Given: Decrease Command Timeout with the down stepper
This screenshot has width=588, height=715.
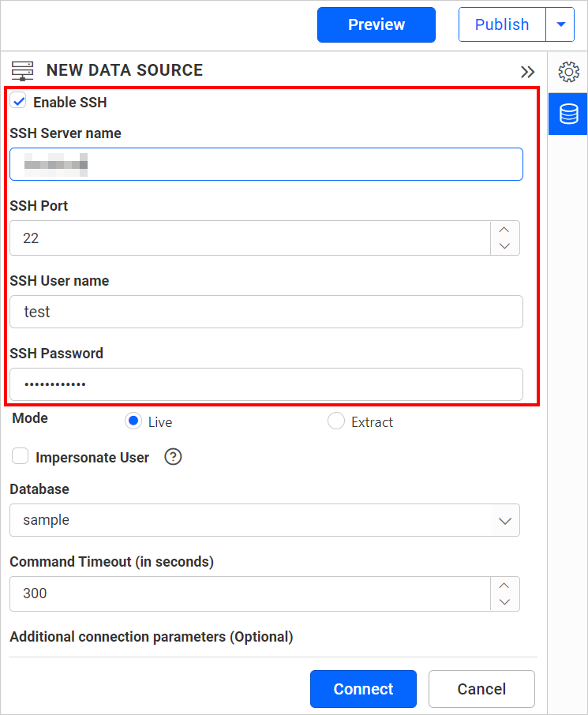Looking at the screenshot, I should point(505,601).
